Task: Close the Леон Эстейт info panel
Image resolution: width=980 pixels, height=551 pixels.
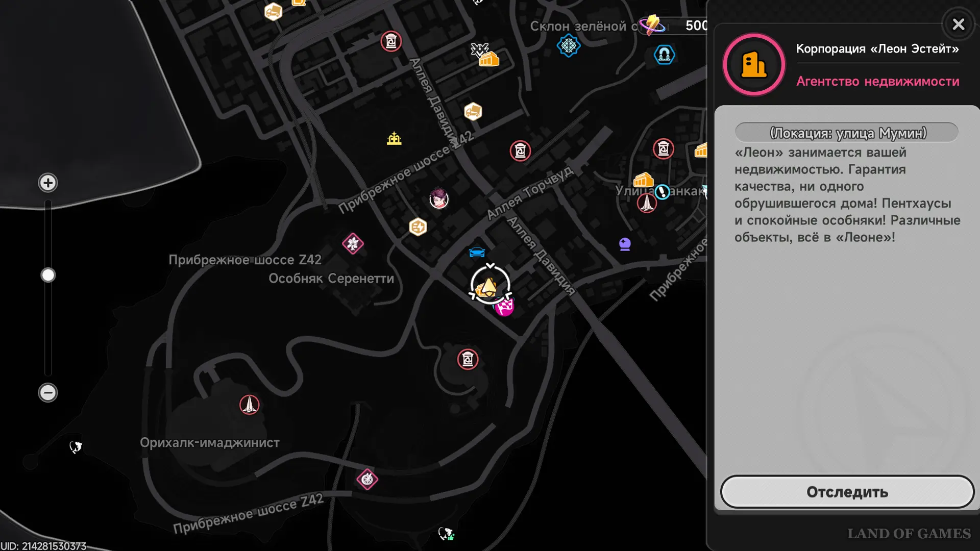Action: point(958,24)
